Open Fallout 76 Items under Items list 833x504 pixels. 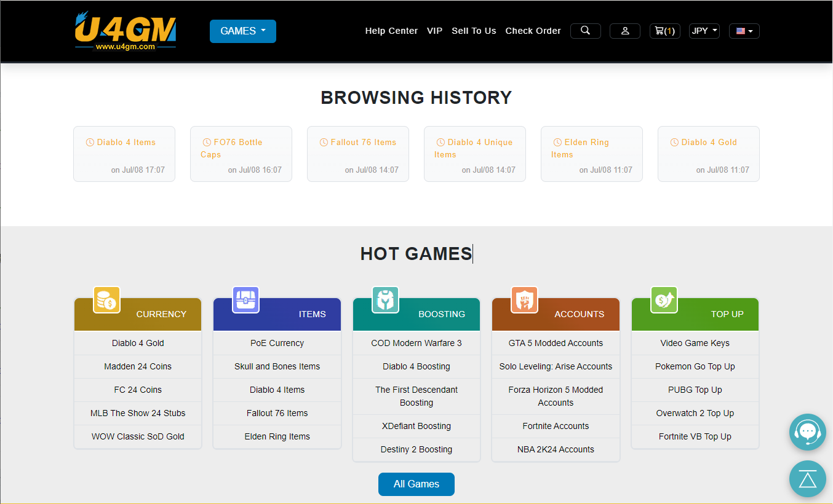tap(277, 413)
